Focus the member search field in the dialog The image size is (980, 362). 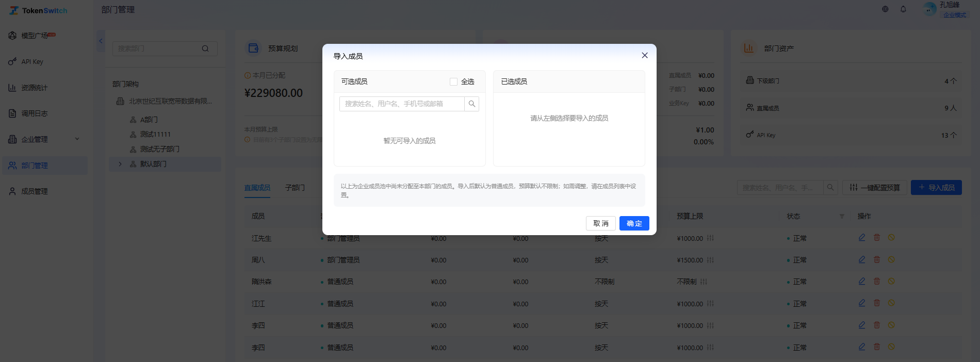click(402, 104)
